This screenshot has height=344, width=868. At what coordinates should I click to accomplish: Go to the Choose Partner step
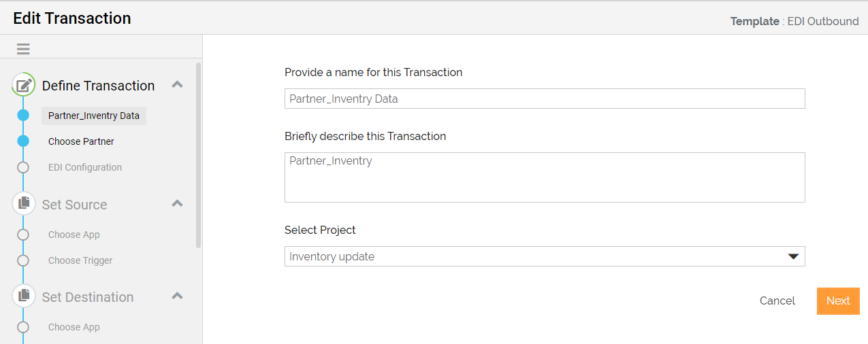pos(81,141)
